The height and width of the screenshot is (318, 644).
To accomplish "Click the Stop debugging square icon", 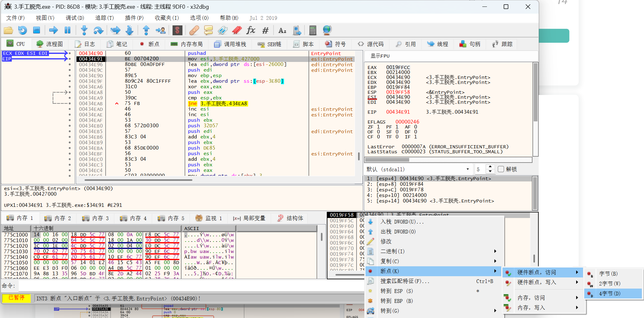I will (37, 30).
